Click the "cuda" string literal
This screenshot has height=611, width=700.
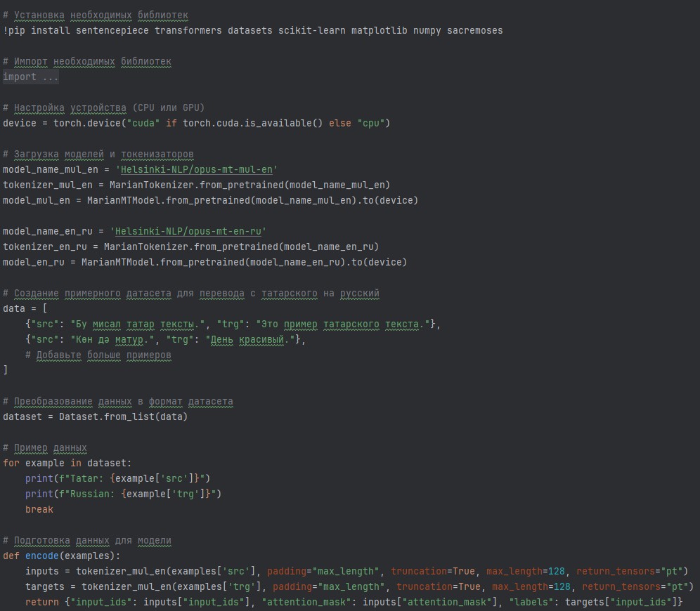(143, 124)
